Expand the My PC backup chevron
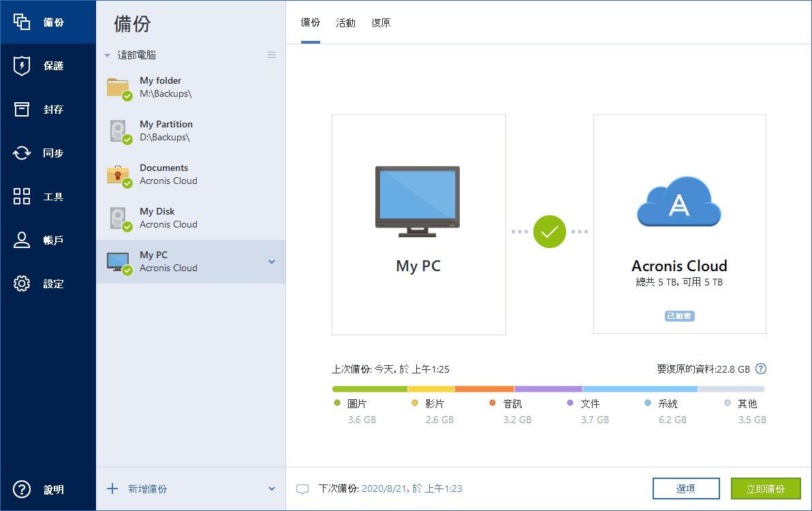Screen dimensions: 812x511 tap(272, 262)
